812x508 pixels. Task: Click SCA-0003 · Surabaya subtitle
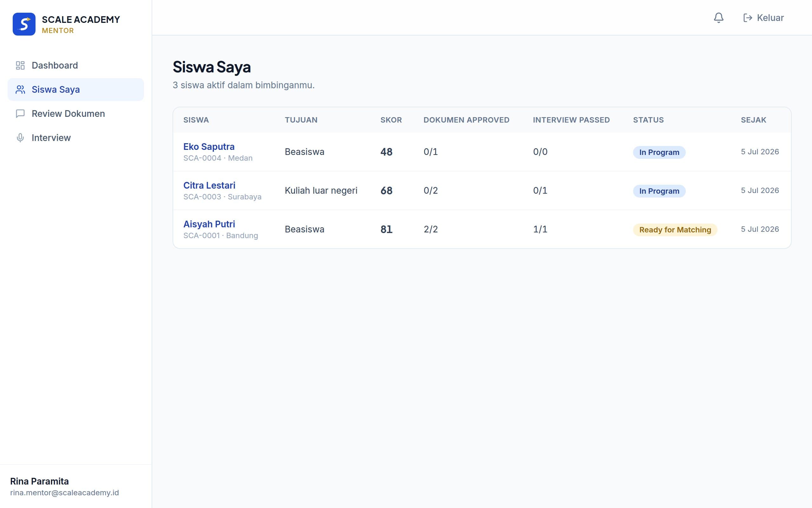222,197
